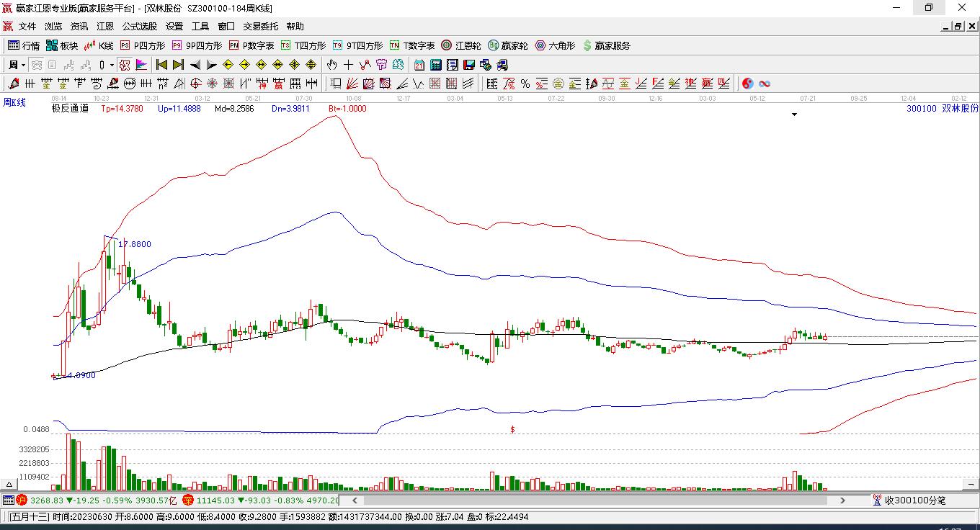Screen dimensions: 980x530
Task: Jump to first bar with skip-start arrow
Action: point(161,65)
